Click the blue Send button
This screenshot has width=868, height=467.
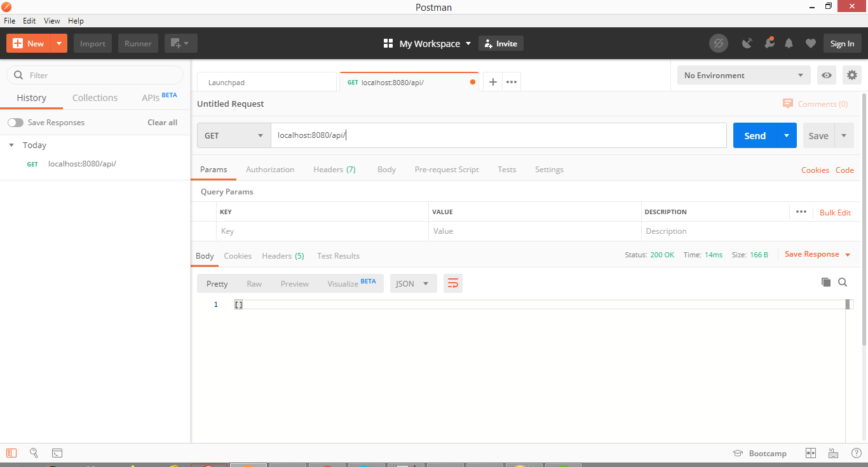tap(755, 135)
